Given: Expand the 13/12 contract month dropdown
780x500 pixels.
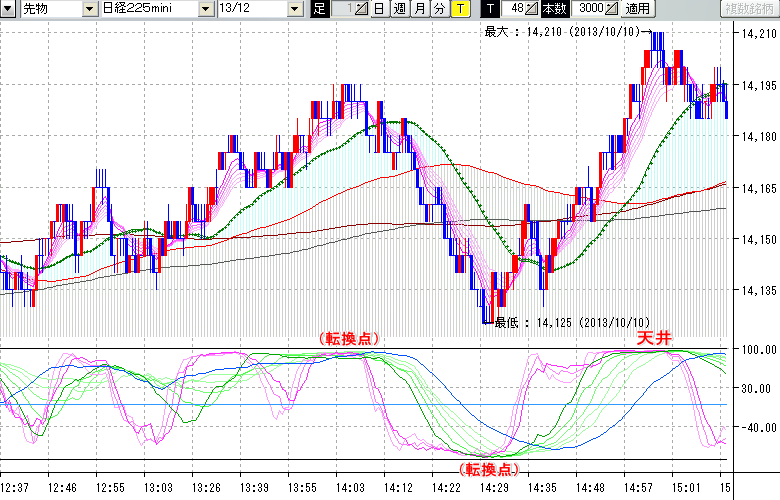Looking at the screenshot, I should tap(294, 9).
